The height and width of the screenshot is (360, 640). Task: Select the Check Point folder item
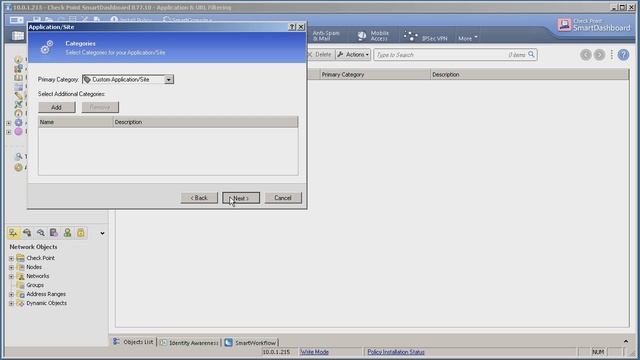click(x=40, y=258)
